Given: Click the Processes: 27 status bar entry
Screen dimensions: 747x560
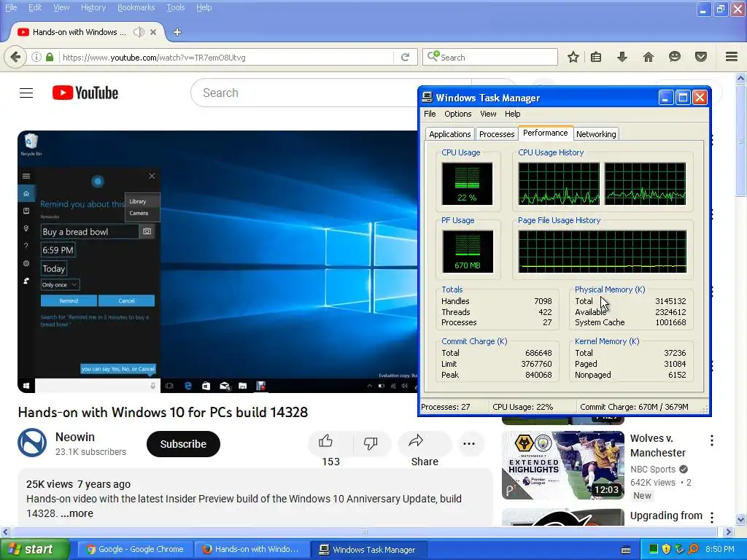Looking at the screenshot, I should [x=446, y=407].
